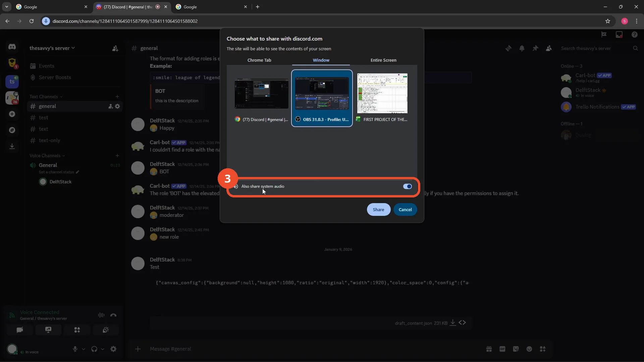Viewport: 644px width, 362px height.
Task: Download the draft_content.json attachment
Action: coord(452,323)
